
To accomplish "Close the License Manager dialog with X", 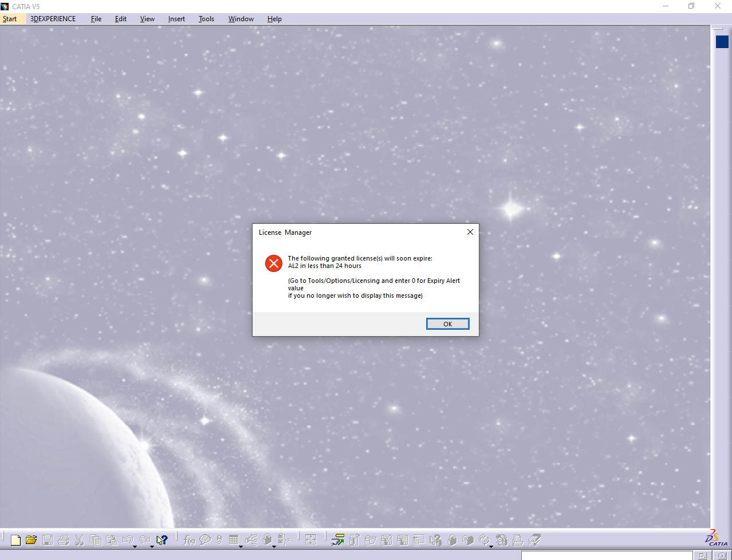I will 470,232.
